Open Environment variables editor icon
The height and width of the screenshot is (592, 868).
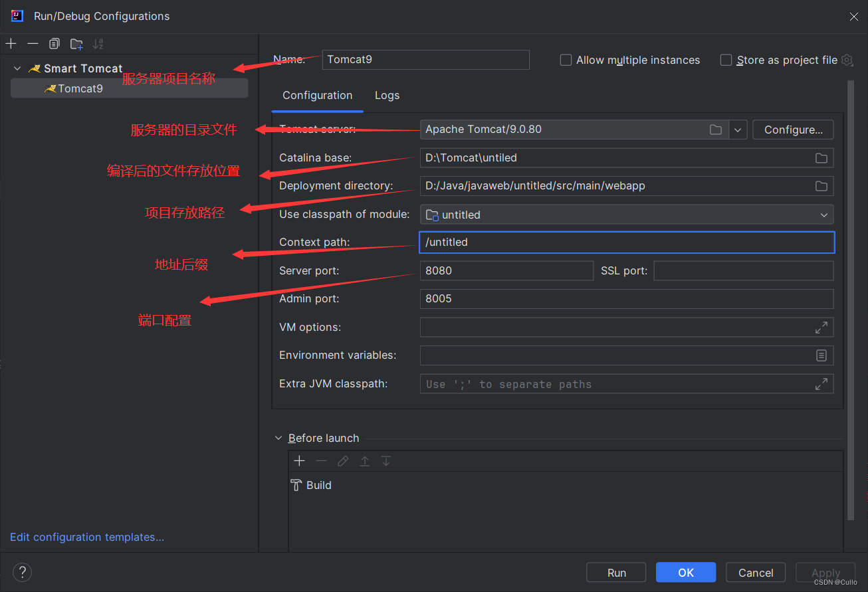821,355
